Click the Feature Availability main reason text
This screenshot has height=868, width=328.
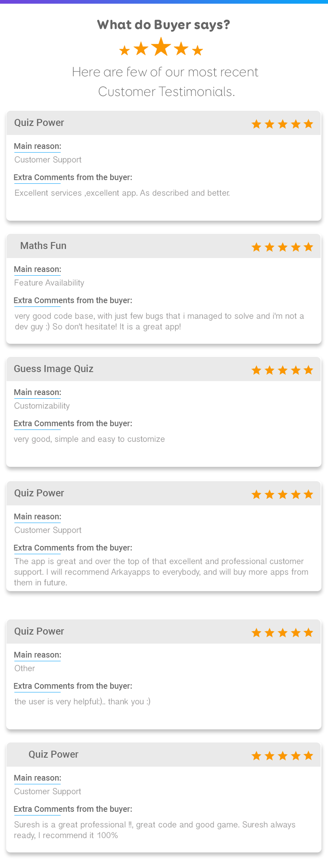click(49, 283)
